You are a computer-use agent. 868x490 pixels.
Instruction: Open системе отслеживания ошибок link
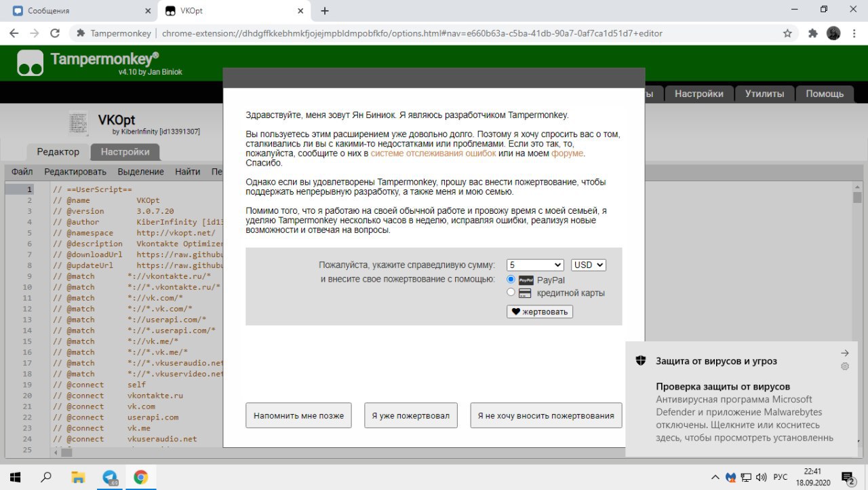(x=433, y=153)
